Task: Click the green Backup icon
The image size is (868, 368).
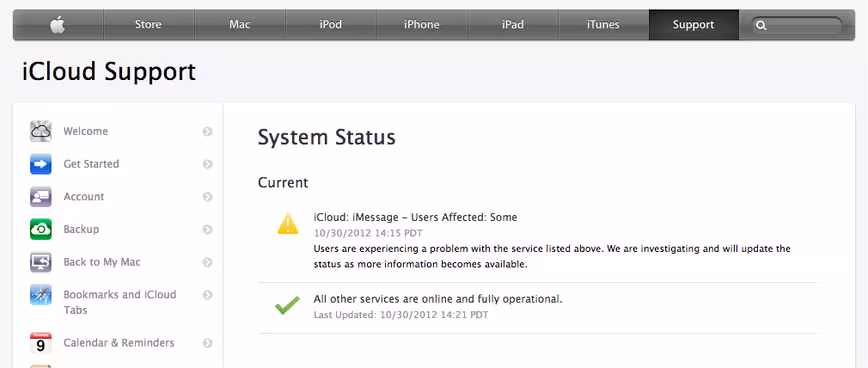Action: coord(41,229)
